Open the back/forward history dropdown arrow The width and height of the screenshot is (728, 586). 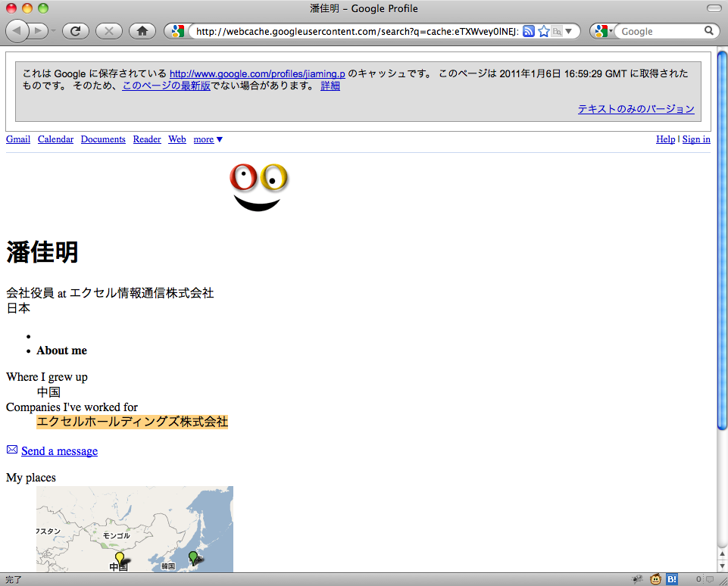click(53, 31)
